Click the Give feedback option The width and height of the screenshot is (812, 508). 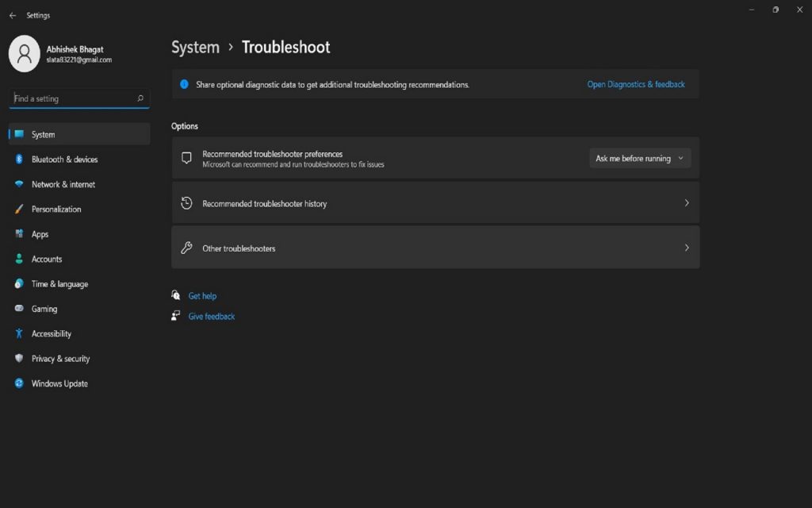pos(211,316)
